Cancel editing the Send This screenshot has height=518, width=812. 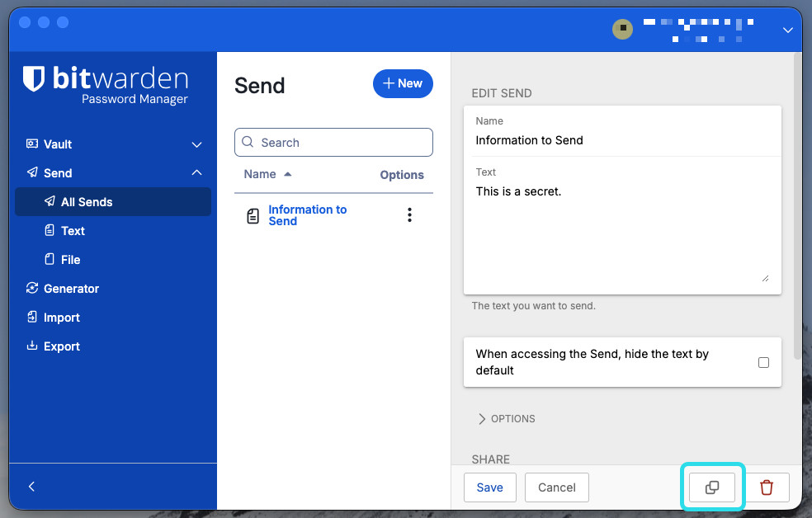pyautogui.click(x=556, y=487)
